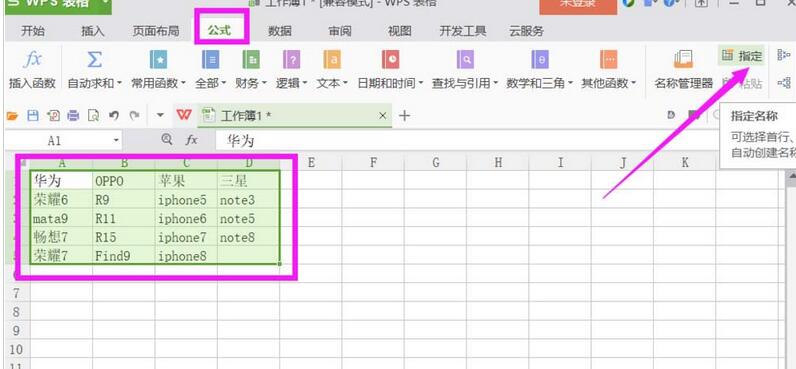This screenshot has width=796, height=369.
Task: Select cell containing mata9
Action: pos(61,219)
